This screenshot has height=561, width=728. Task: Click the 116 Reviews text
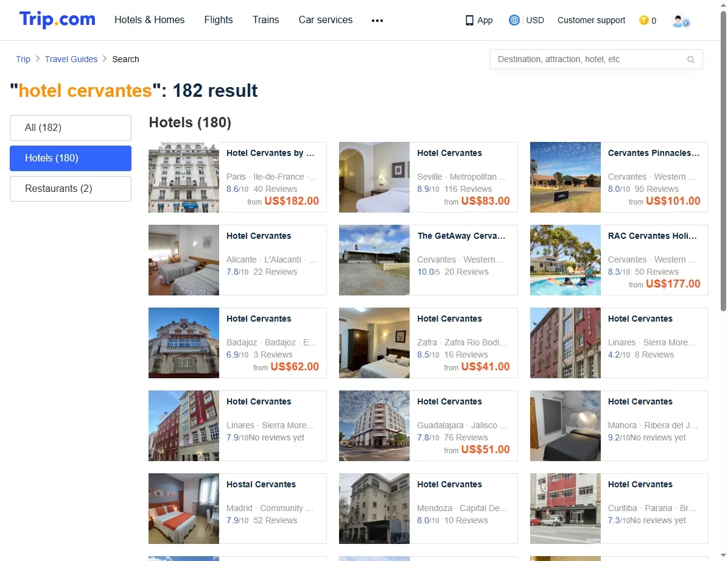click(468, 189)
